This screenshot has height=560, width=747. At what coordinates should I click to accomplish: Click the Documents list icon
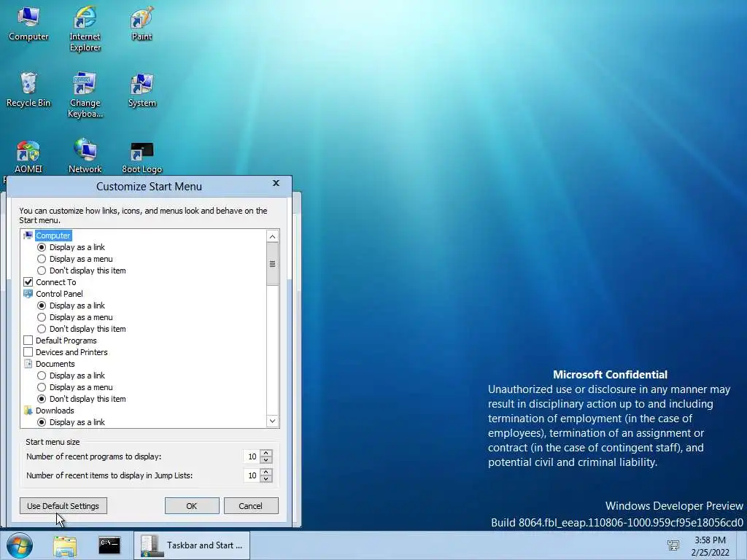[x=28, y=364]
